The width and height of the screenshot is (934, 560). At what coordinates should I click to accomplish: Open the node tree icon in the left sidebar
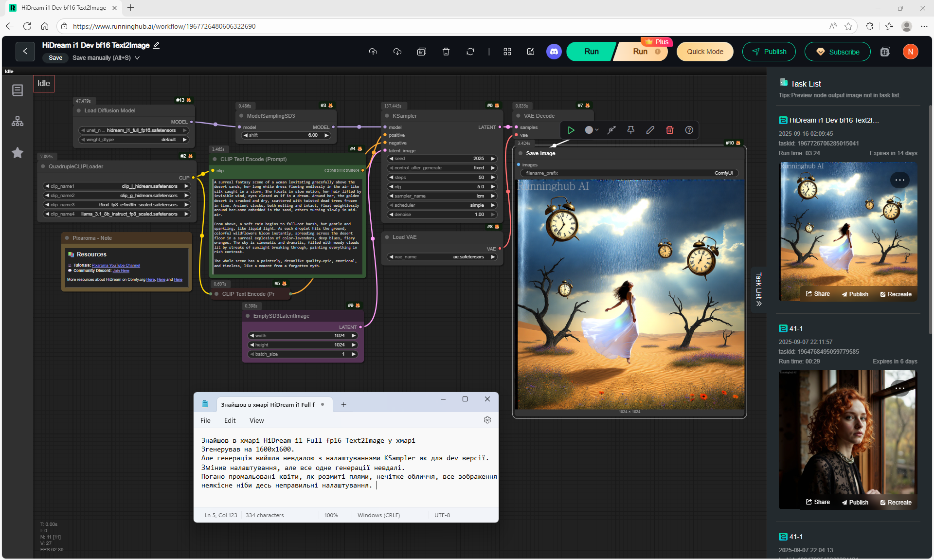[x=18, y=121]
